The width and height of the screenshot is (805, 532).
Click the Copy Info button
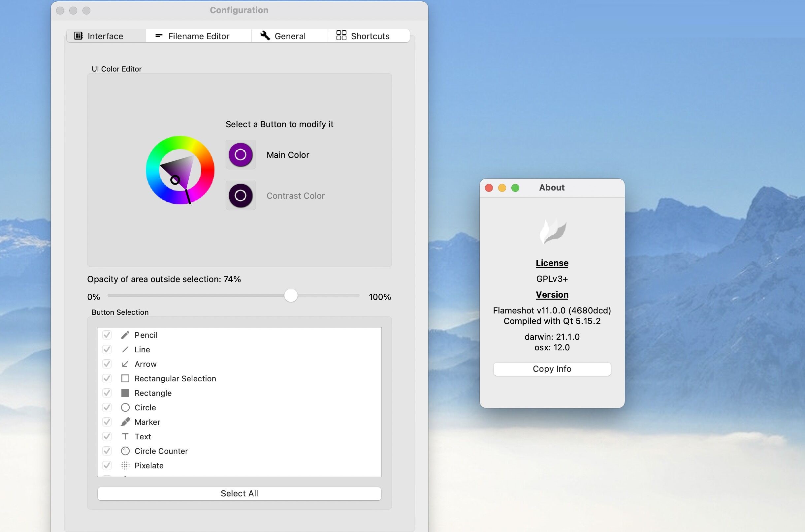coord(551,368)
